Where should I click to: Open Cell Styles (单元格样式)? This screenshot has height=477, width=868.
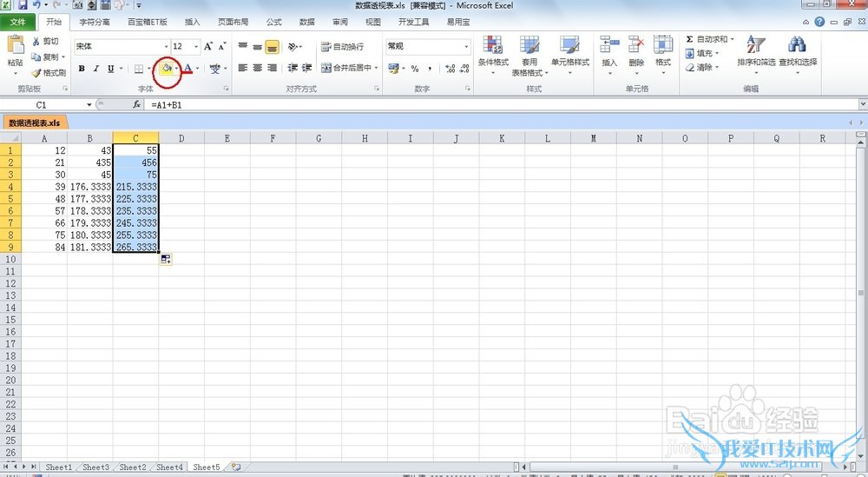coord(569,56)
